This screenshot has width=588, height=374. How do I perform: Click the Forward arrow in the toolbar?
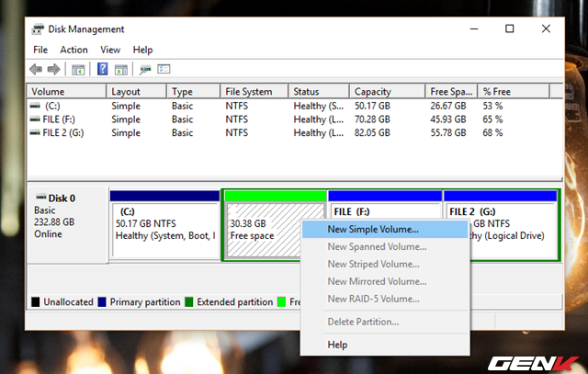click(52, 69)
